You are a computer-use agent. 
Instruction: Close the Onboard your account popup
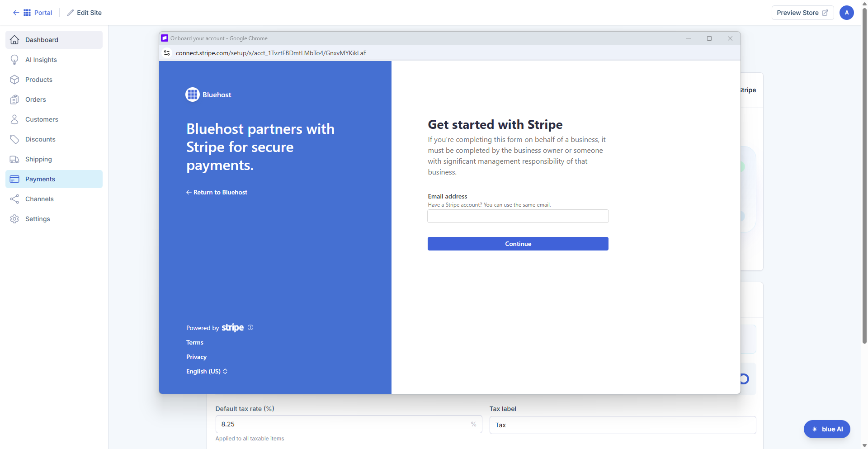730,38
